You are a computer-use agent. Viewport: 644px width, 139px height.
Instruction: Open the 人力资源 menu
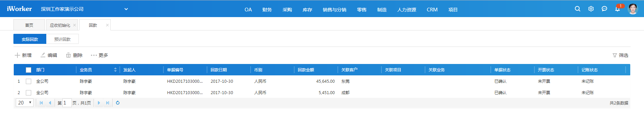407,10
